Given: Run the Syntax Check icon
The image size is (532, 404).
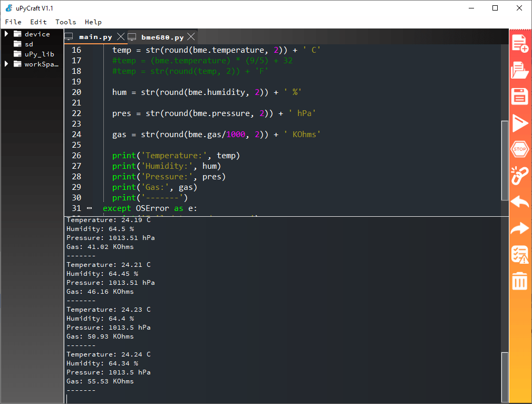Looking at the screenshot, I should tap(520, 255).
